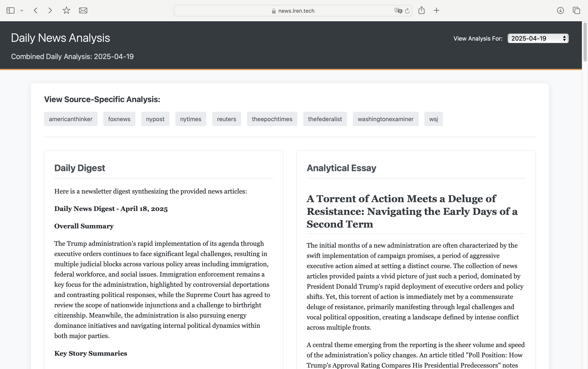The width and height of the screenshot is (588, 369).
Task: Open the 2025-04-19 date dropdown
Action: click(538, 38)
